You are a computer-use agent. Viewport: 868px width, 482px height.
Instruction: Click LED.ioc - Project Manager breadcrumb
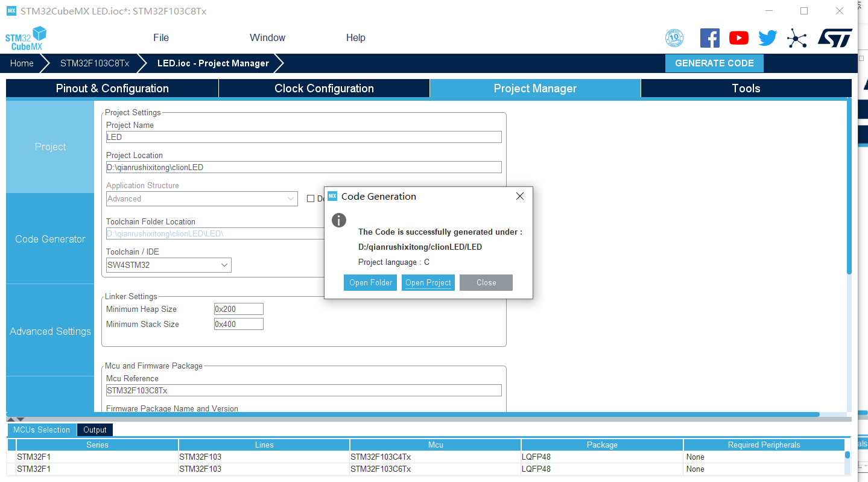213,63
